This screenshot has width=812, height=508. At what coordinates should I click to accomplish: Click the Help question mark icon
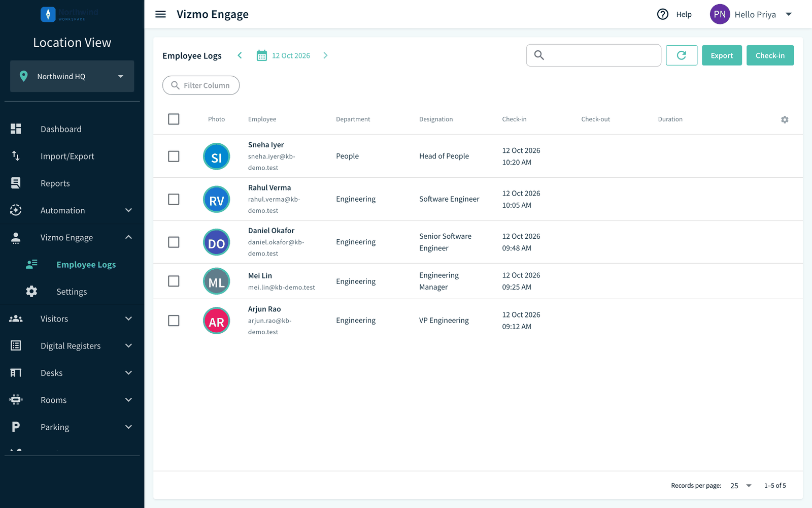tap(663, 14)
